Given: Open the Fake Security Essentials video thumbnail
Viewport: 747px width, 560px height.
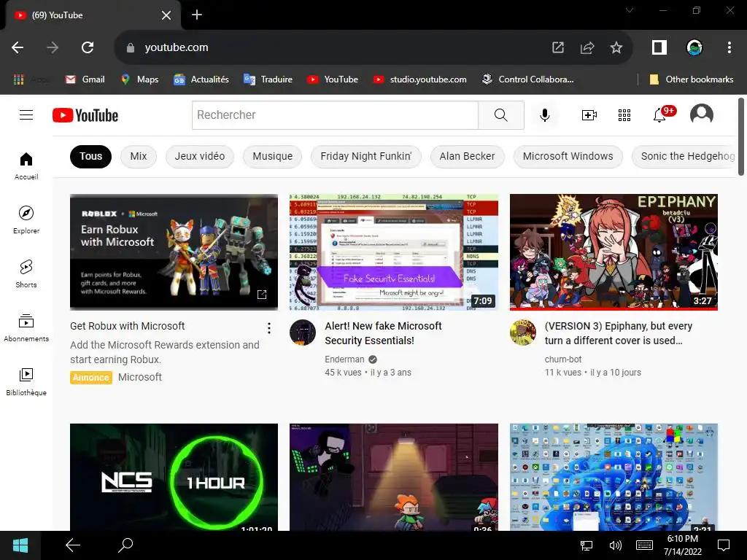Looking at the screenshot, I should pos(394,252).
